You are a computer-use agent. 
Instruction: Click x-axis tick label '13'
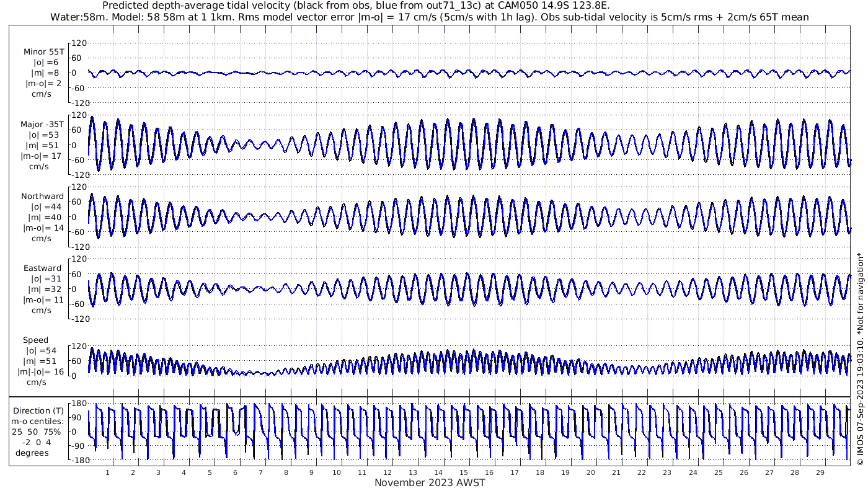click(x=413, y=472)
